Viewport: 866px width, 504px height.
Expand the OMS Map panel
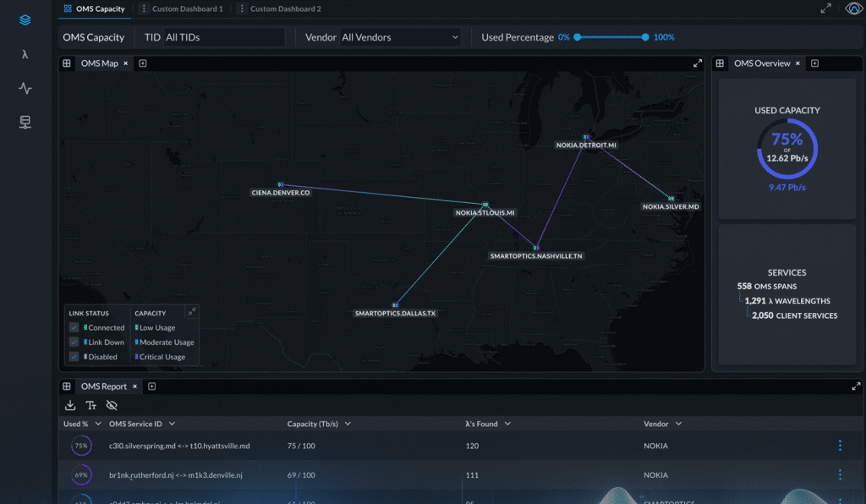tap(698, 63)
